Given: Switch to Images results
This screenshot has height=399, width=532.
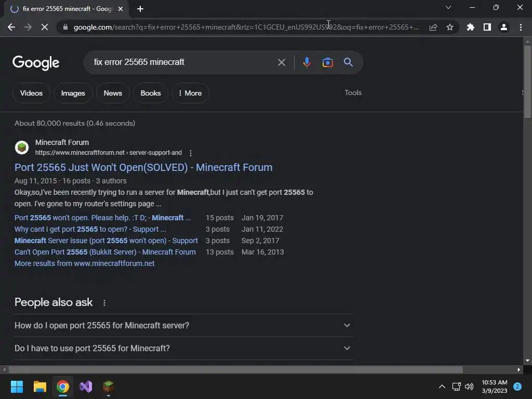Looking at the screenshot, I should click(x=73, y=93).
